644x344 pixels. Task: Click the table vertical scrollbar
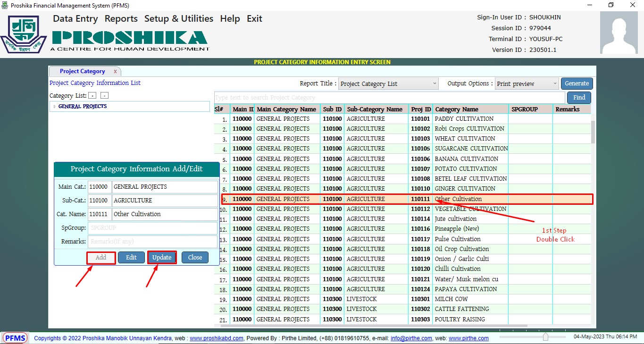tap(593, 132)
